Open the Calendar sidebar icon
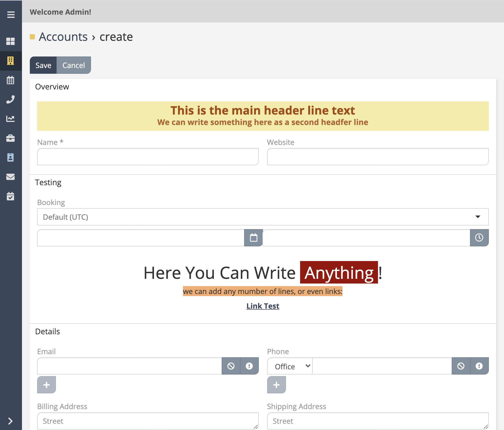Viewport: 504px width, 430px height. [10, 80]
